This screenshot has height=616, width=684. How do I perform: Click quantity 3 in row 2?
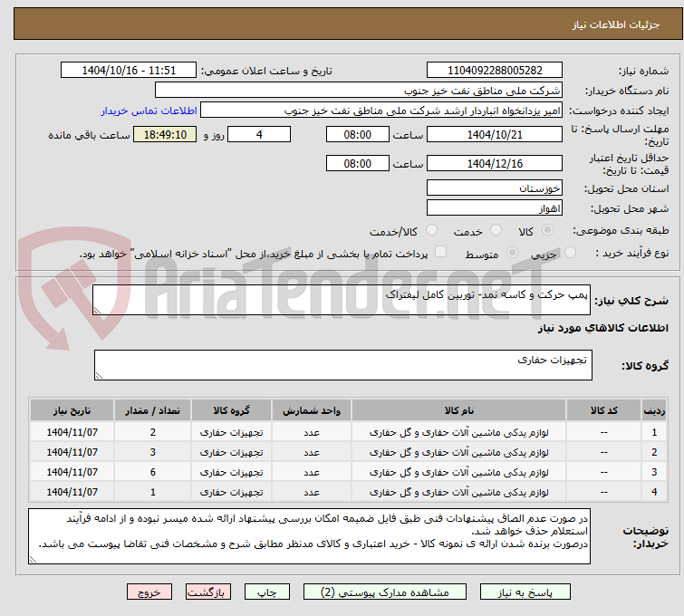tap(153, 452)
